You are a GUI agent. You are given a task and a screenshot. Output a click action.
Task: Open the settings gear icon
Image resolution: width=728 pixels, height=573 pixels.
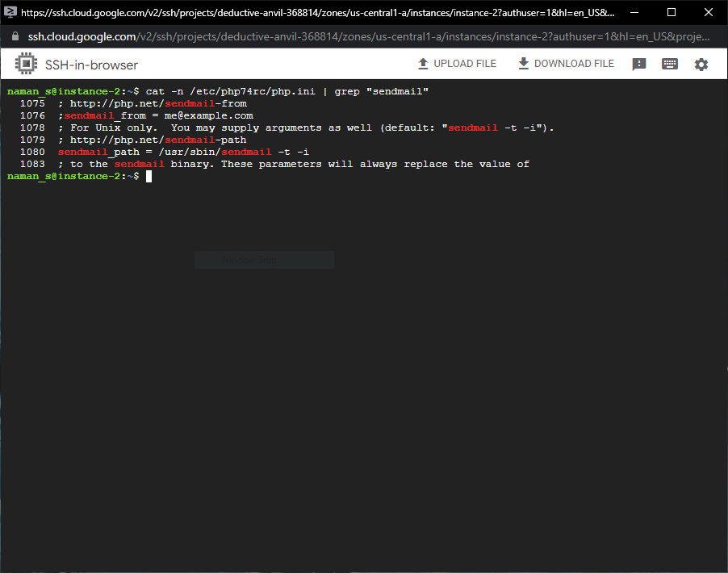click(701, 64)
